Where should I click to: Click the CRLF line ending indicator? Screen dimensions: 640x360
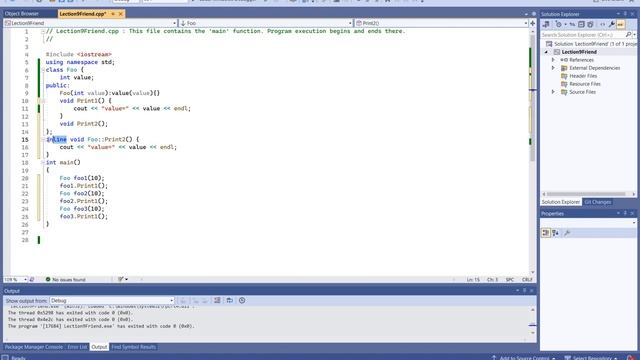tap(527, 280)
